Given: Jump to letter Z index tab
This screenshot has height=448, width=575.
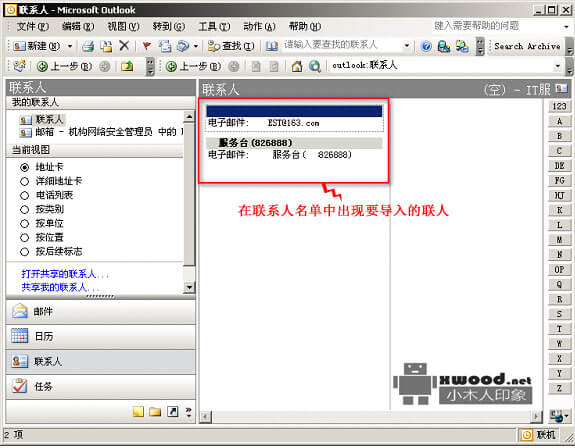Looking at the screenshot, I should click(x=559, y=388).
